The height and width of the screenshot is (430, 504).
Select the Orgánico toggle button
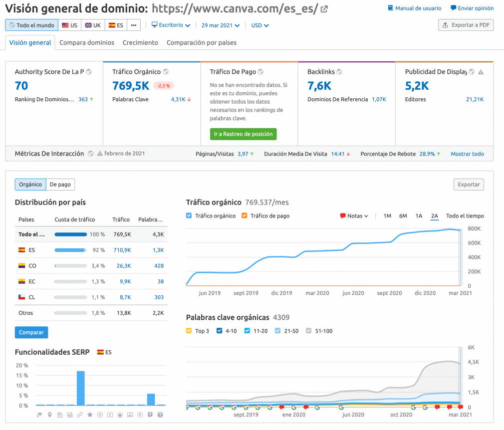pos(30,185)
